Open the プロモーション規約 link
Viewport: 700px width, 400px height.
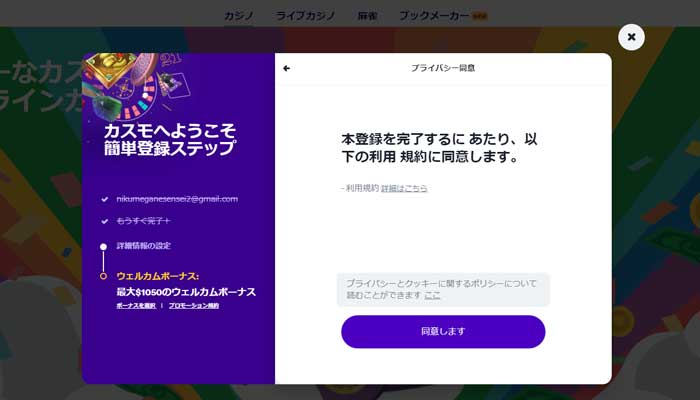coord(194,306)
